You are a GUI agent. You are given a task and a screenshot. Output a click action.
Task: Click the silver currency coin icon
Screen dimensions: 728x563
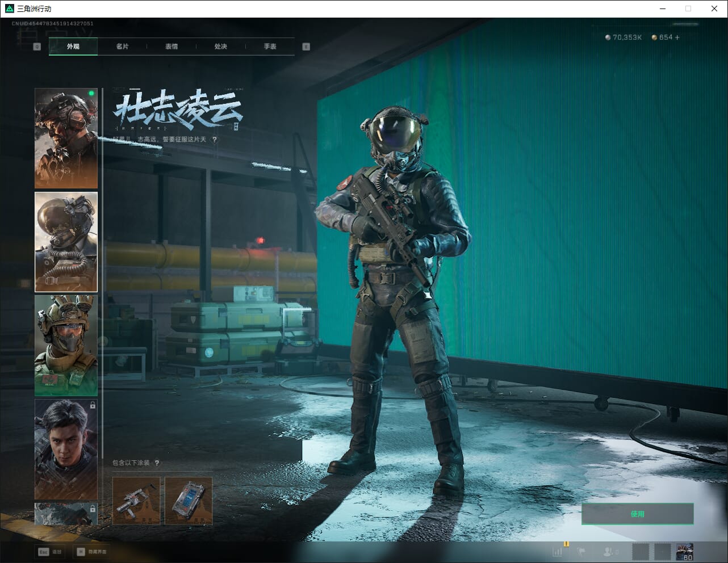pos(608,37)
